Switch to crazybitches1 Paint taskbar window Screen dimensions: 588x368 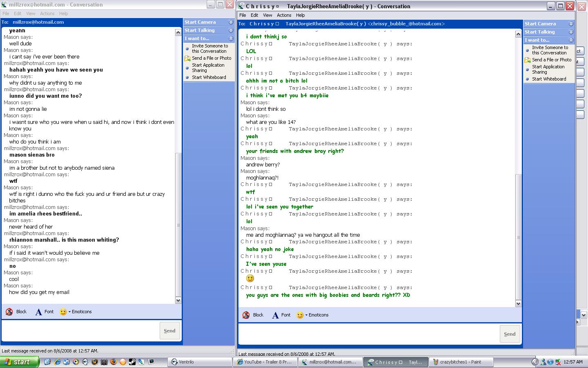pyautogui.click(x=461, y=362)
